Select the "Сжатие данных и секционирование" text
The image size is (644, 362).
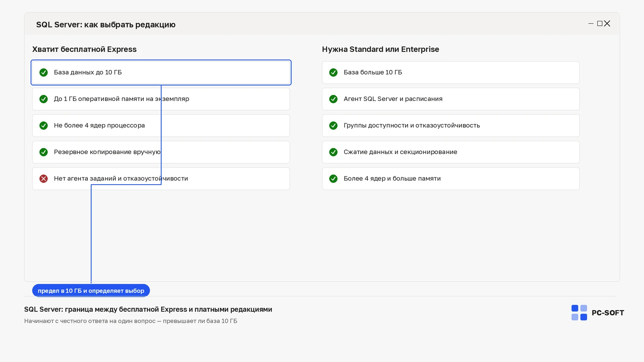(400, 152)
